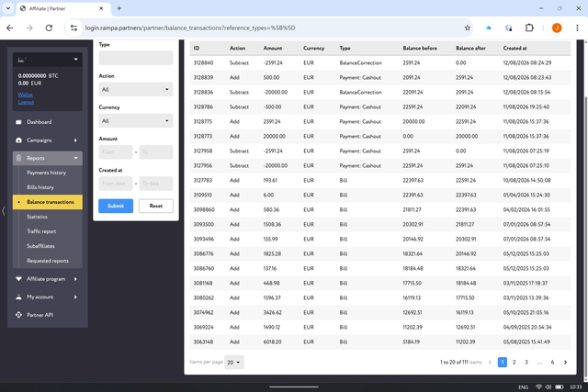This screenshot has width=588, height=392.
Task: Open Chrome three-dot menu
Action: (x=577, y=28)
